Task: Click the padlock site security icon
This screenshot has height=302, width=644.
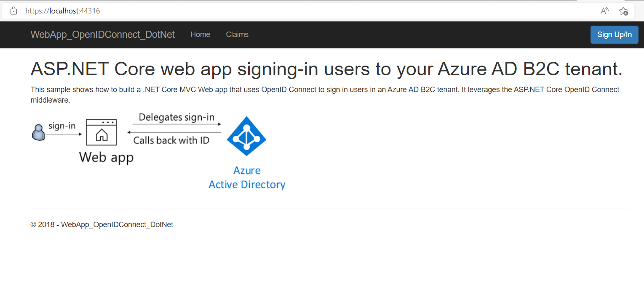Action: coord(14,11)
